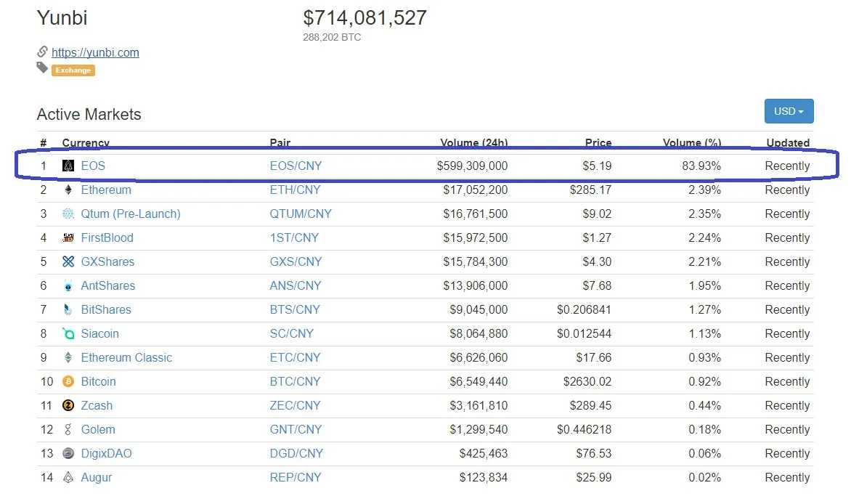Click the Currency column header

tap(86, 142)
